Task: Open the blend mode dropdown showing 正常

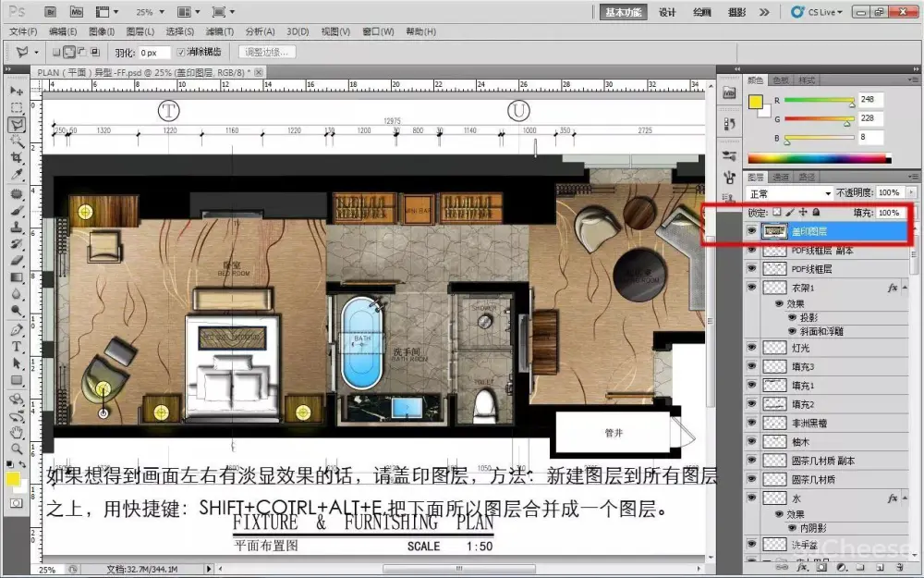Action: (x=788, y=193)
